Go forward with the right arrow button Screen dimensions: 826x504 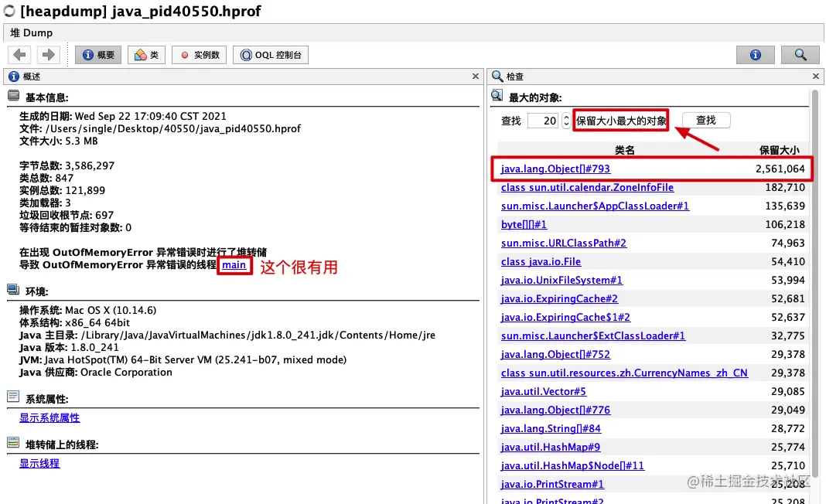point(49,55)
